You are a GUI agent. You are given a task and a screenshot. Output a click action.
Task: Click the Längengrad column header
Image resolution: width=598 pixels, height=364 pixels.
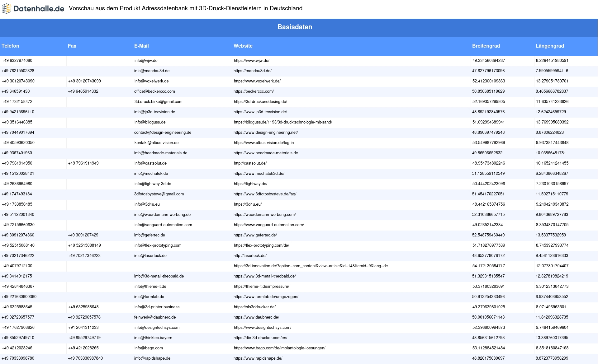pos(550,46)
